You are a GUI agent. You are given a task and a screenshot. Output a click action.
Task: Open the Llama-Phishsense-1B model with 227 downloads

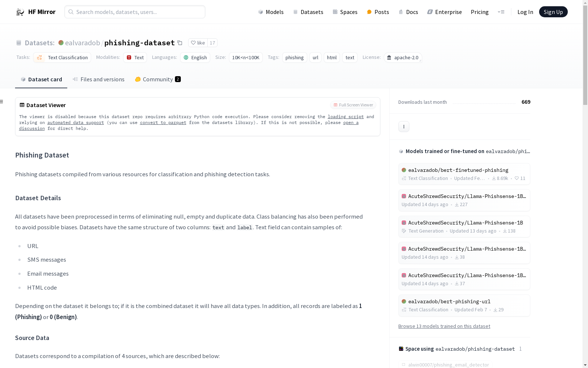464,200
